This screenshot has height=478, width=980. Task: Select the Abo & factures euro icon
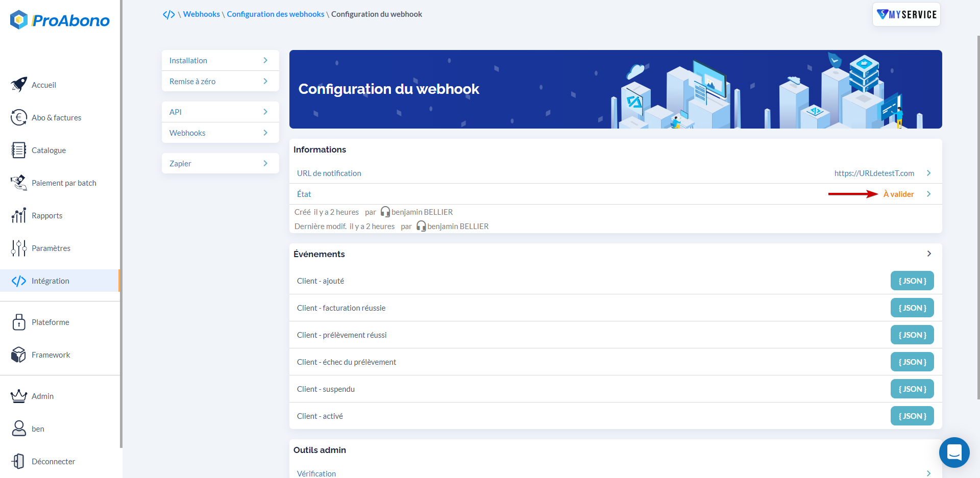click(x=18, y=117)
